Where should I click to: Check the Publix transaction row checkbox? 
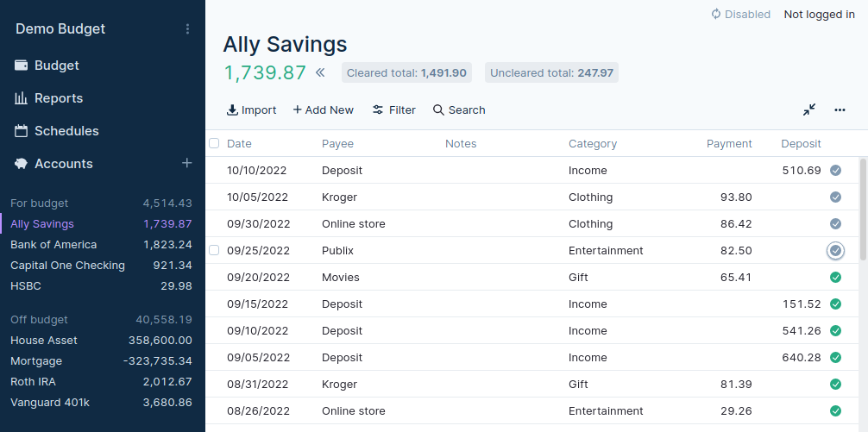pos(214,250)
